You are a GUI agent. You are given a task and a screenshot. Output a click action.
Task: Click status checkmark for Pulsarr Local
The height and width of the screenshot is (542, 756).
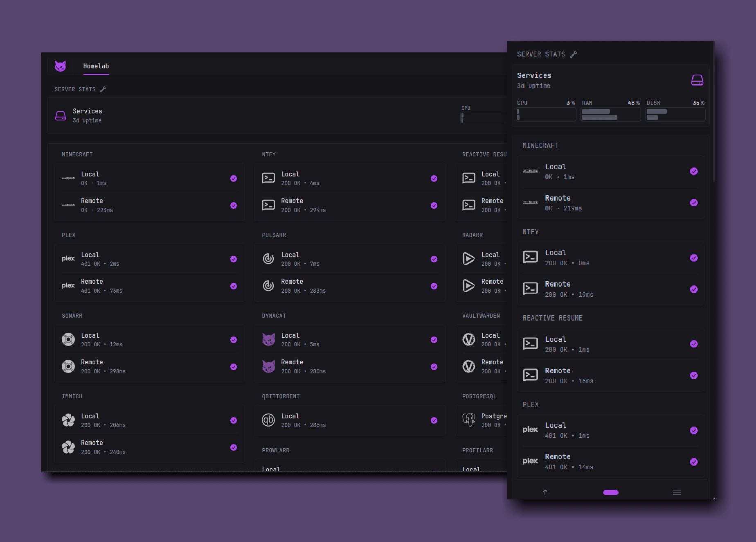click(434, 259)
